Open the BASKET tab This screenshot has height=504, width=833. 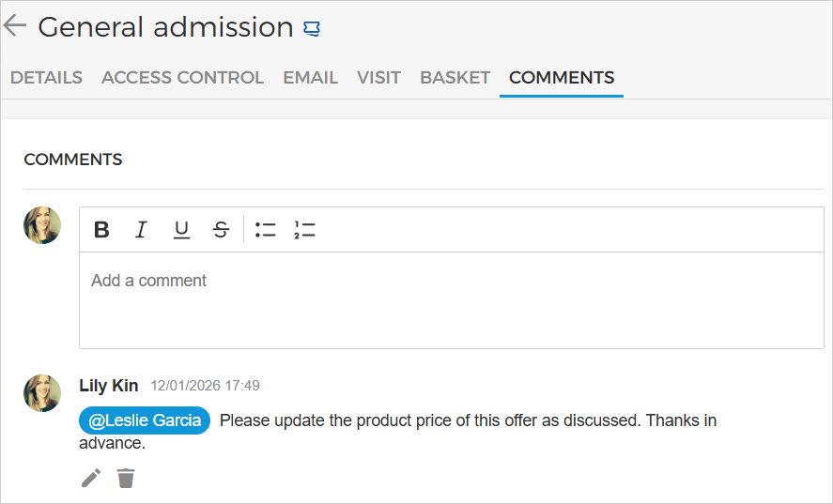pos(455,78)
